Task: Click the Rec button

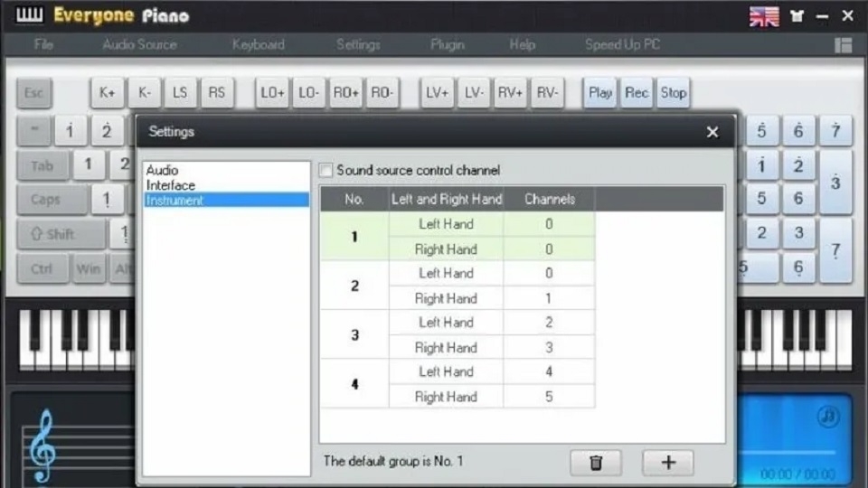Action: coord(636,92)
